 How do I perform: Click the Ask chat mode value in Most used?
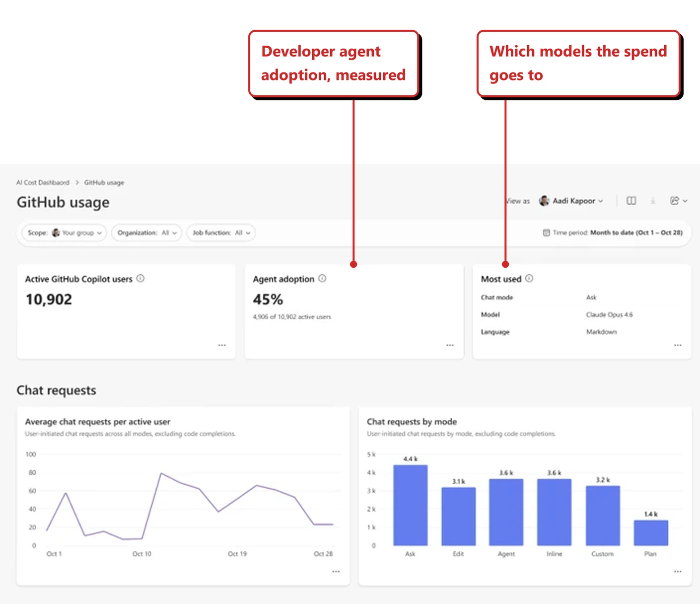[x=591, y=298]
